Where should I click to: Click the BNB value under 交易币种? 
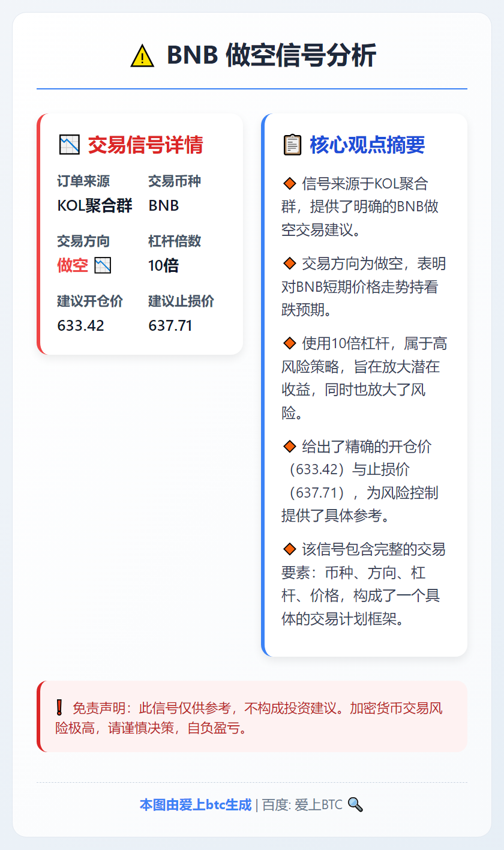coord(164,205)
